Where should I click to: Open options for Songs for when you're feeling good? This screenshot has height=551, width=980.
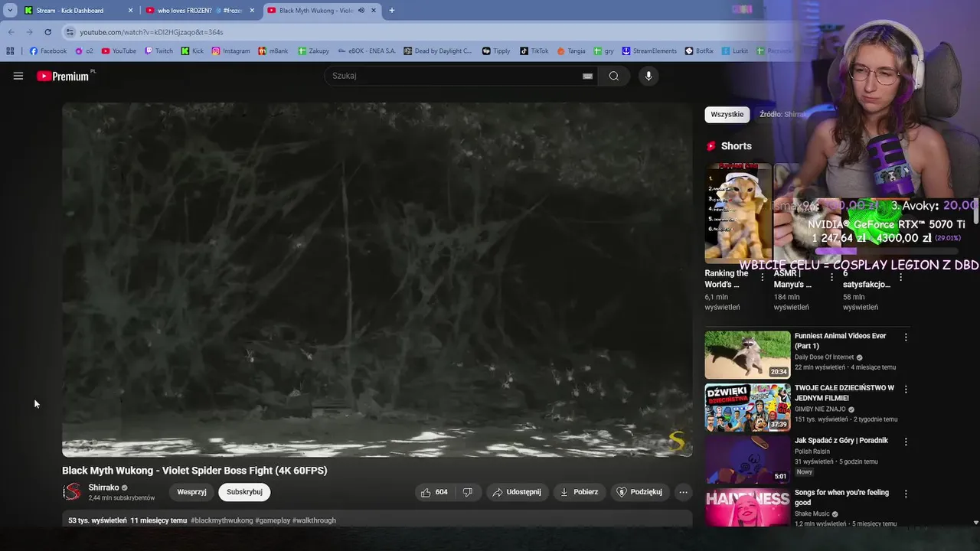(906, 494)
